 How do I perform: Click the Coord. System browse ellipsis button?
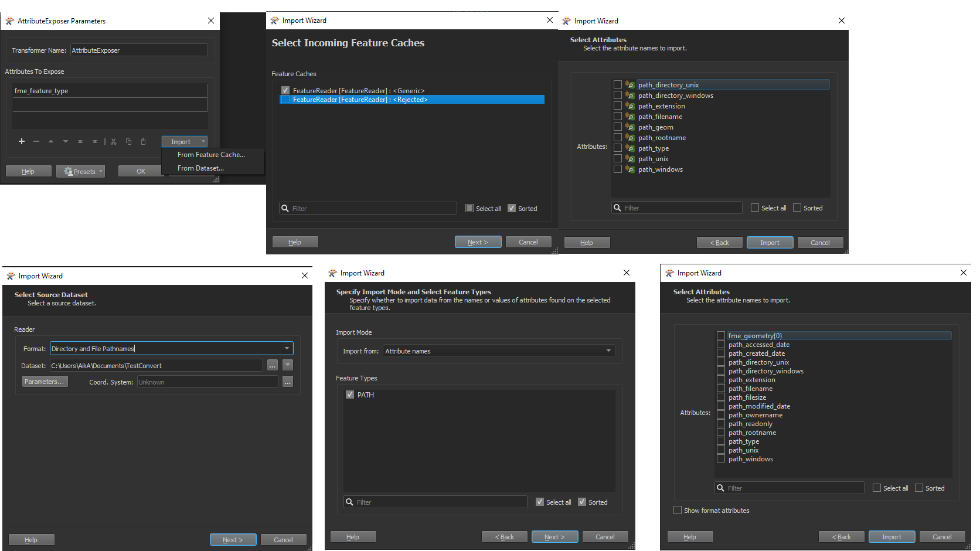pyautogui.click(x=288, y=382)
